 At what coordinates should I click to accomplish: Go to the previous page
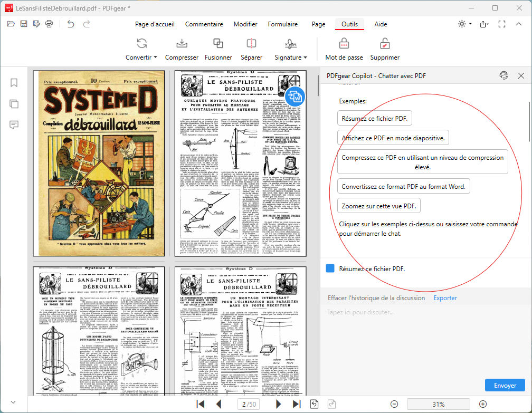coord(219,404)
